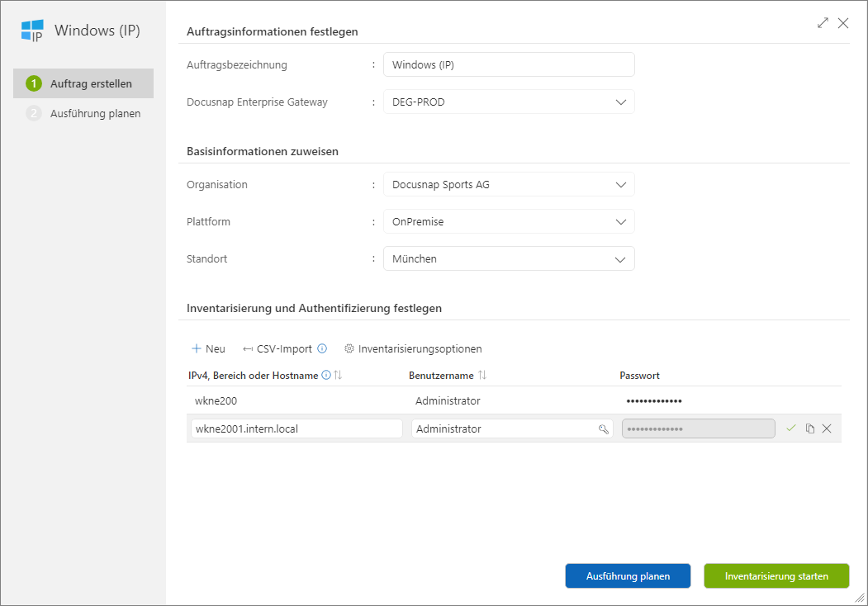
Task: Sort by Benutzername column
Action: (482, 375)
